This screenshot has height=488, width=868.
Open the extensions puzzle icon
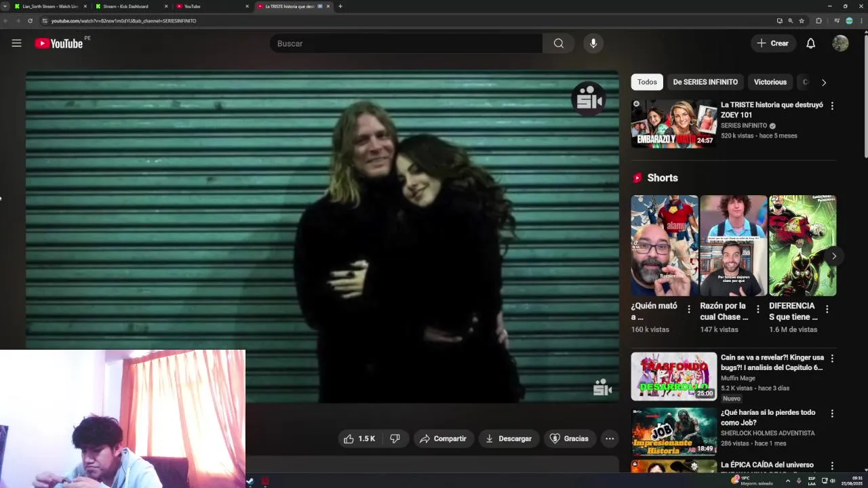[818, 21]
